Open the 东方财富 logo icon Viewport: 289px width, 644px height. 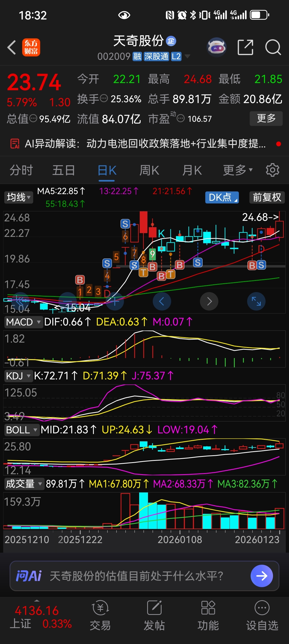[31, 47]
